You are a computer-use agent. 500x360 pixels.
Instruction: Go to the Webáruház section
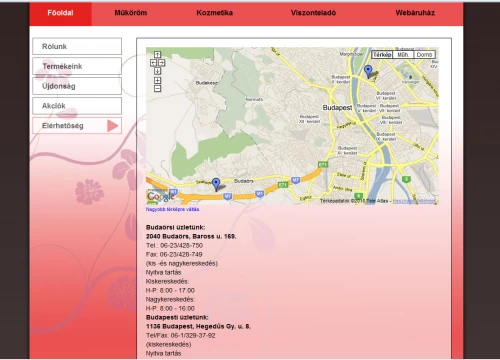pos(415,13)
